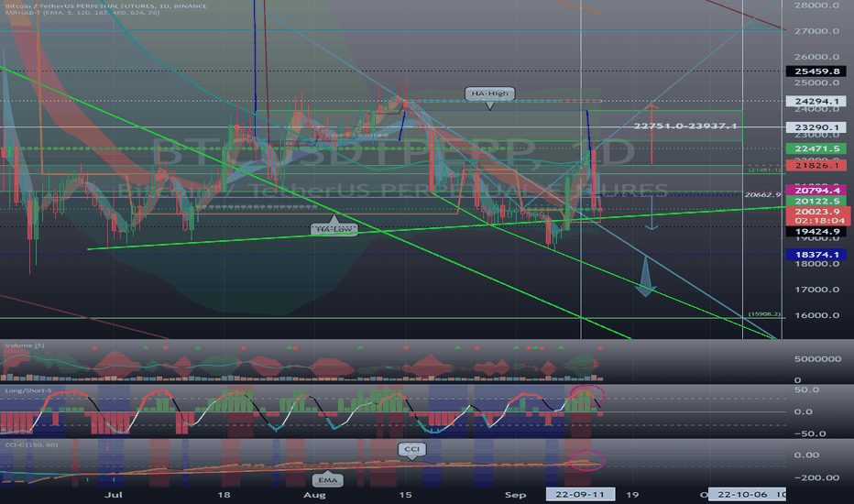Click the Aug label on time axis

(x=314, y=495)
